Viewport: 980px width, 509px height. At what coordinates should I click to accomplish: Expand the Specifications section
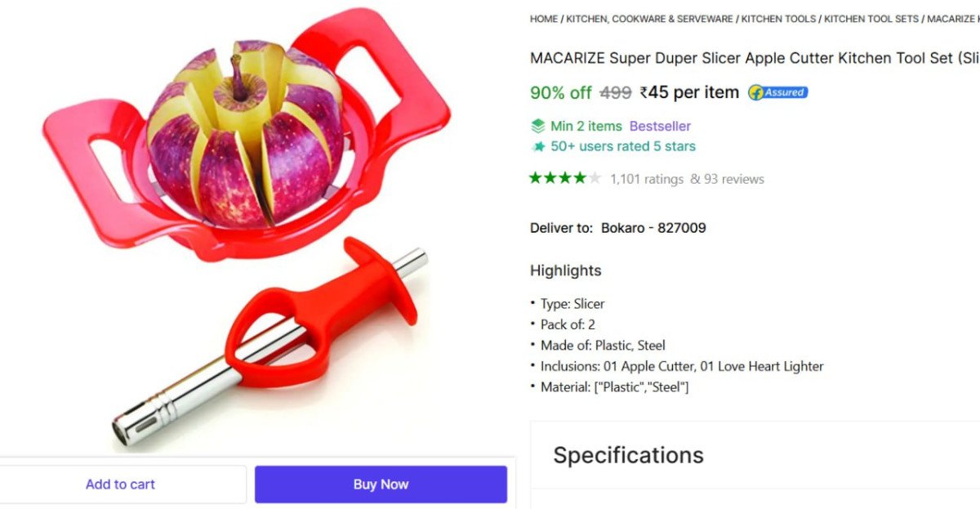tap(628, 455)
